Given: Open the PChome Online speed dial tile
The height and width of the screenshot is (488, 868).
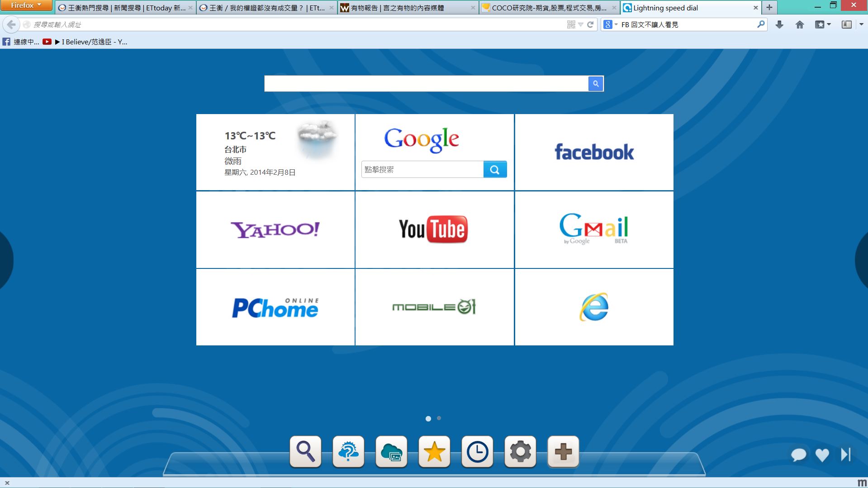Looking at the screenshot, I should pos(275,307).
